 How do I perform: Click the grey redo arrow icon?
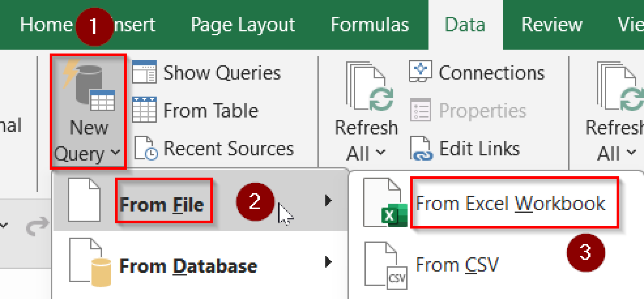click(x=37, y=226)
